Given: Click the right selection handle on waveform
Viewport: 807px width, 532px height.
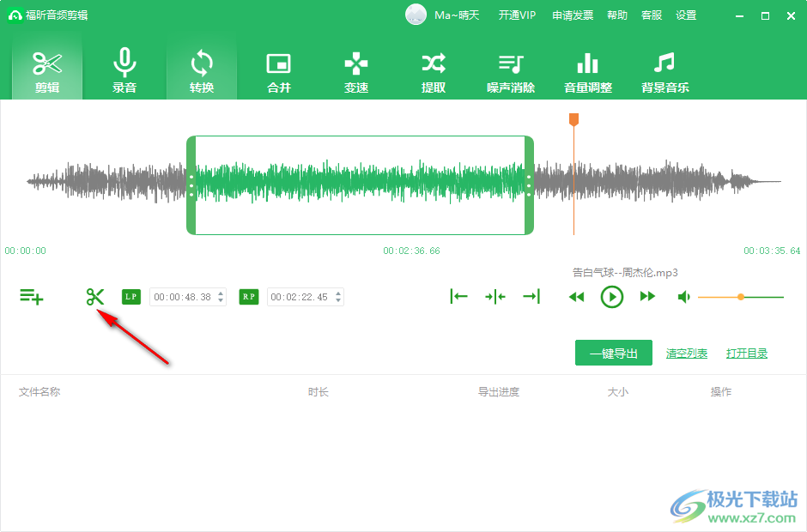Looking at the screenshot, I should point(529,185).
